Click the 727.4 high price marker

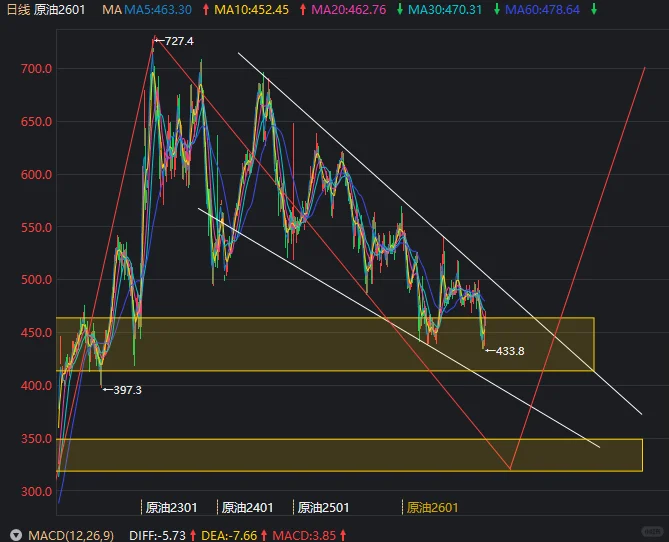point(174,41)
